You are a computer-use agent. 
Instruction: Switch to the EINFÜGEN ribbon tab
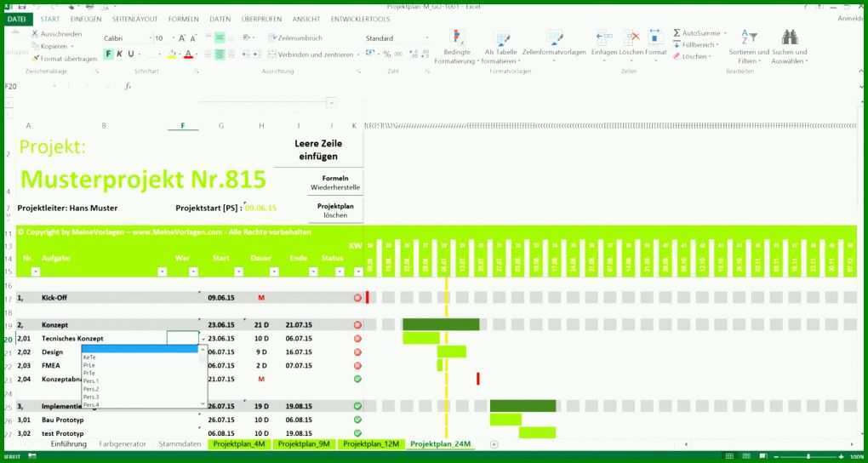pyautogui.click(x=86, y=19)
